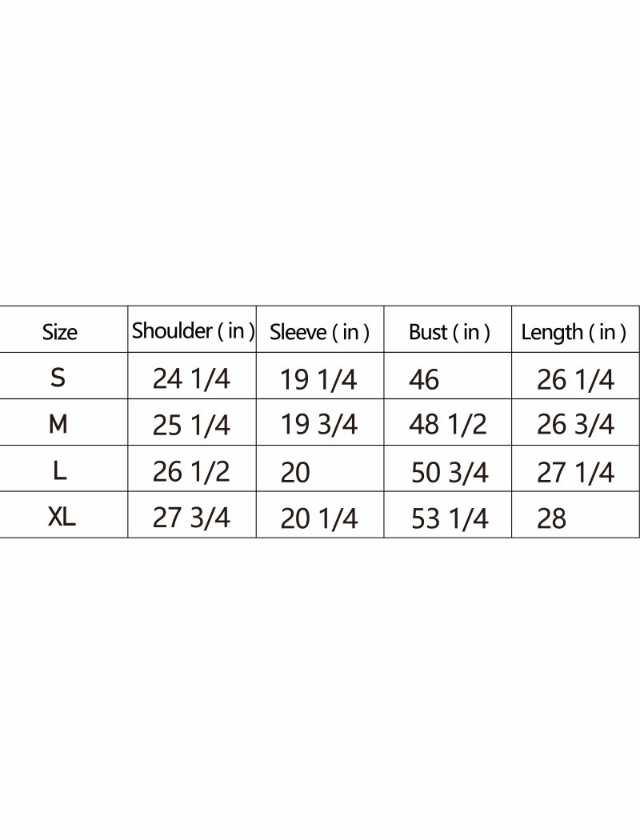The height and width of the screenshot is (840, 640).
Task: Click bust value 50 3/4 in L row
Action: (x=450, y=473)
